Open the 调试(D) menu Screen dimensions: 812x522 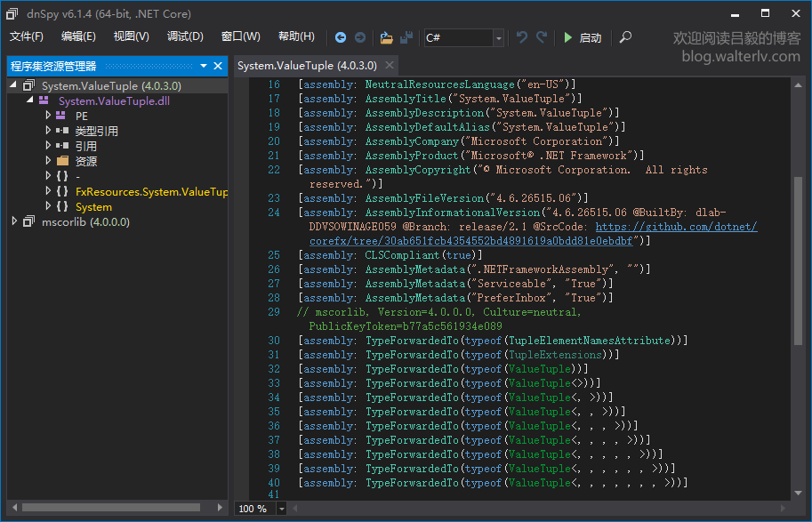click(x=185, y=36)
